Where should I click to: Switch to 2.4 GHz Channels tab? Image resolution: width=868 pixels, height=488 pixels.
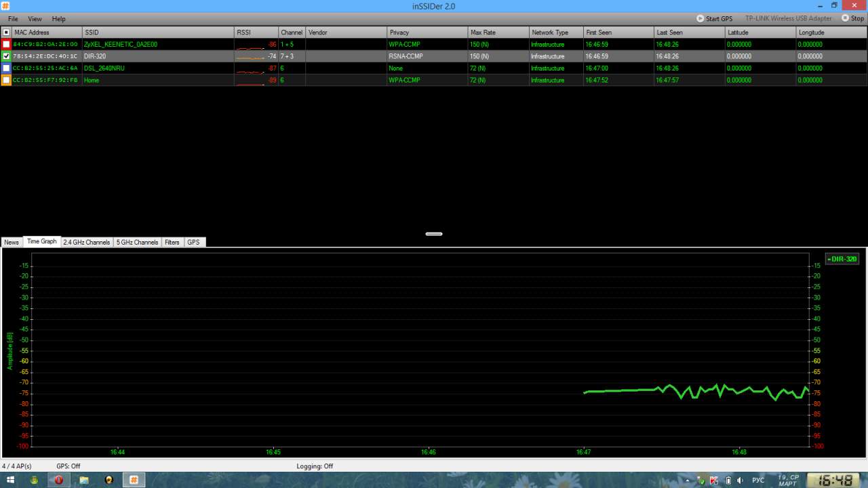click(x=87, y=242)
